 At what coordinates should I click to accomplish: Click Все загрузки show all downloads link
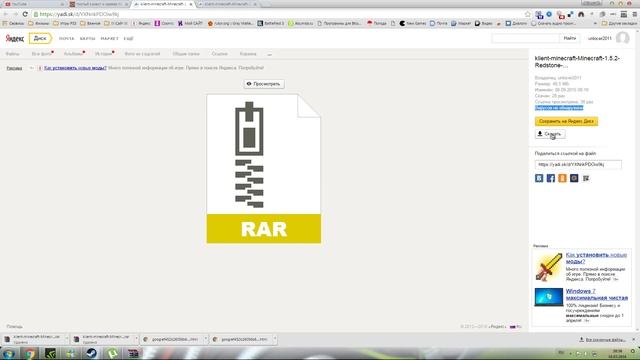pyautogui.click(x=602, y=340)
